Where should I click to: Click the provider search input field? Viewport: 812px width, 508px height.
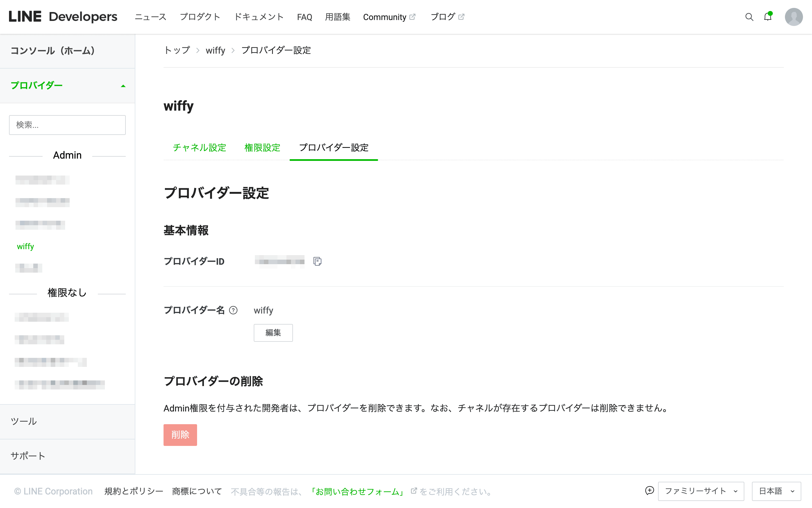(67, 125)
